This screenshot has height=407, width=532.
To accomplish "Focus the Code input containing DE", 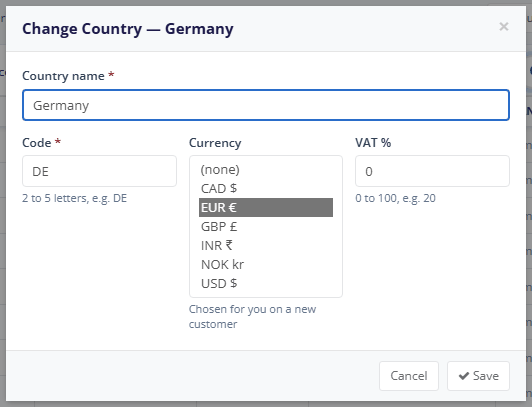I will click(99, 171).
